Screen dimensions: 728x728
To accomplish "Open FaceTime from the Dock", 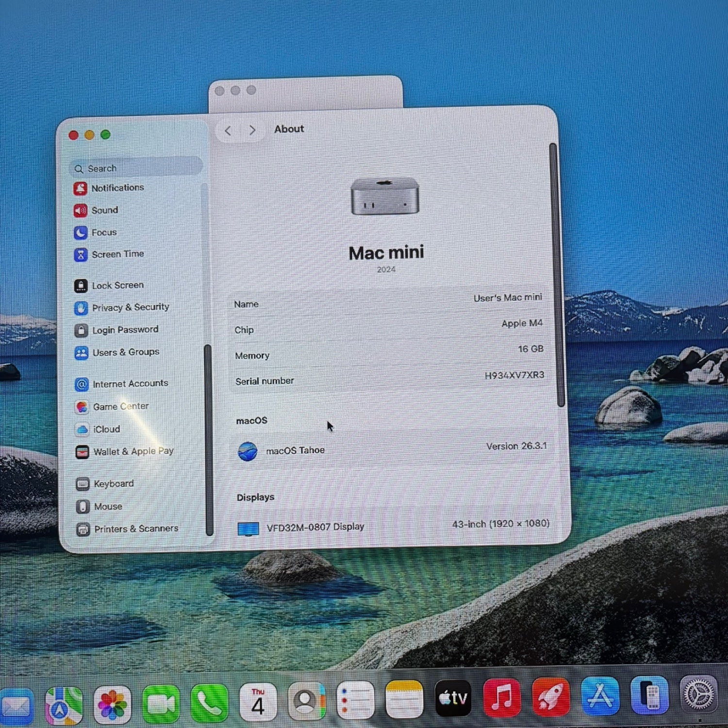I will (161, 704).
